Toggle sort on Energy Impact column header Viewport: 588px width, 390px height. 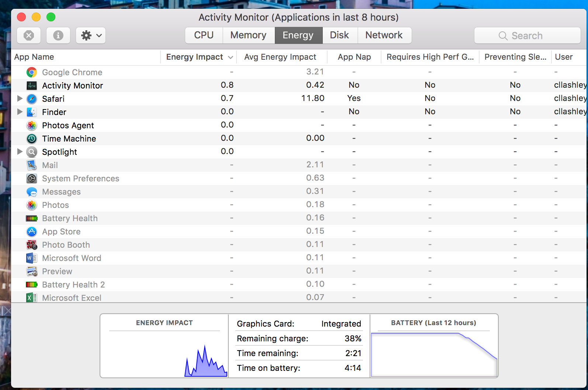tap(198, 57)
